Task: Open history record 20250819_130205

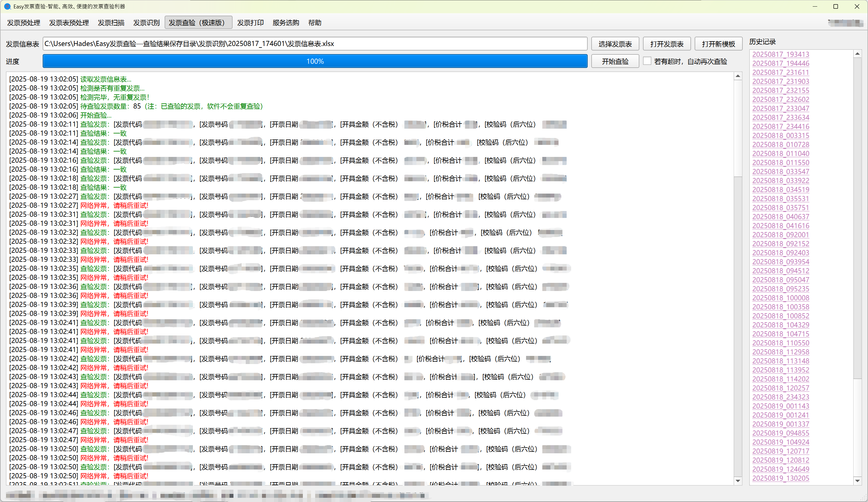Action: (780, 478)
